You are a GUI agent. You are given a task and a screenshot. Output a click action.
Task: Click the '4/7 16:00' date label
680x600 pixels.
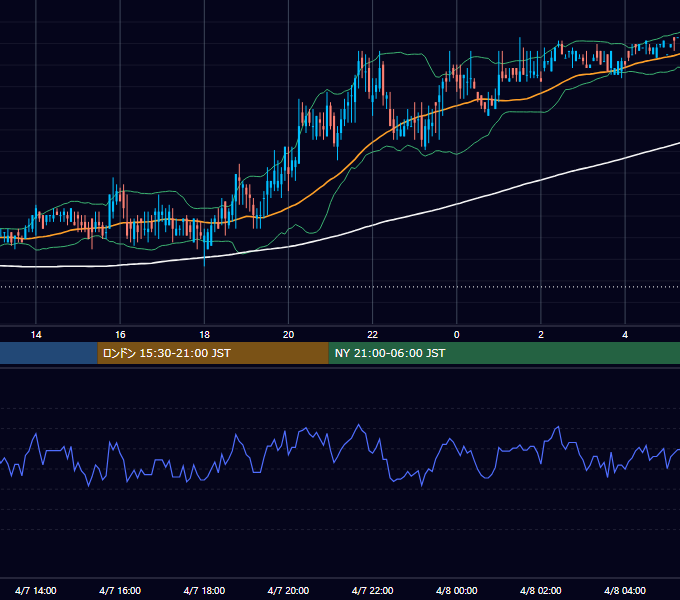(x=120, y=590)
